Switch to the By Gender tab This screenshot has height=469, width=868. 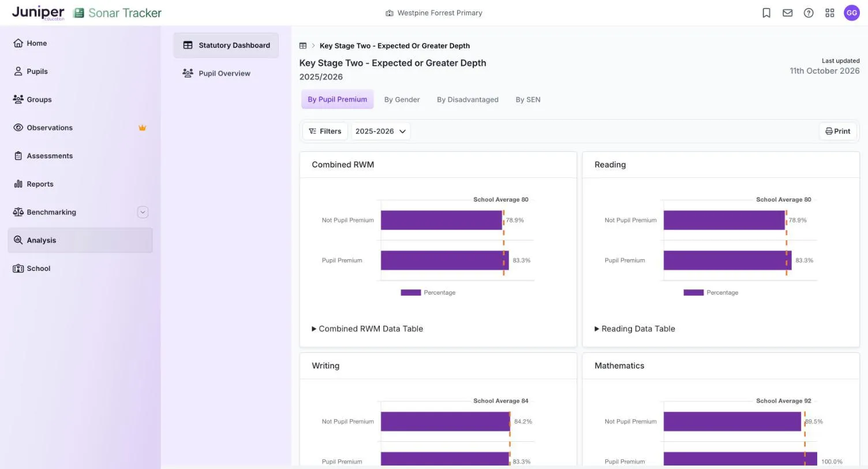pos(402,99)
